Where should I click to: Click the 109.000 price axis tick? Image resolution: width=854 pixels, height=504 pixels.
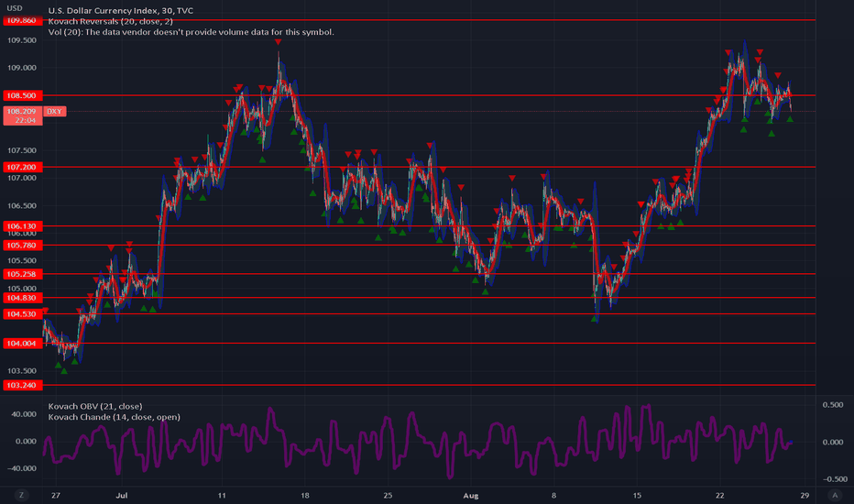click(22, 68)
